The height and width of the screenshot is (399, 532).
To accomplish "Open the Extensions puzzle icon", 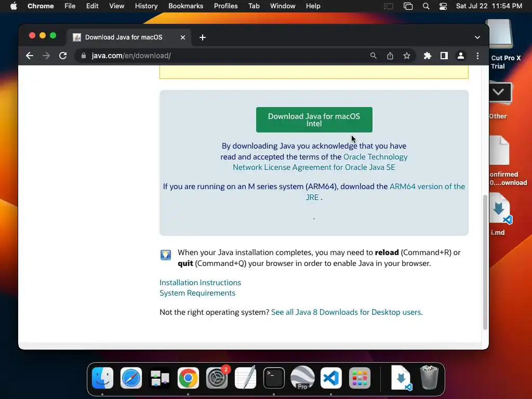I will [428, 56].
